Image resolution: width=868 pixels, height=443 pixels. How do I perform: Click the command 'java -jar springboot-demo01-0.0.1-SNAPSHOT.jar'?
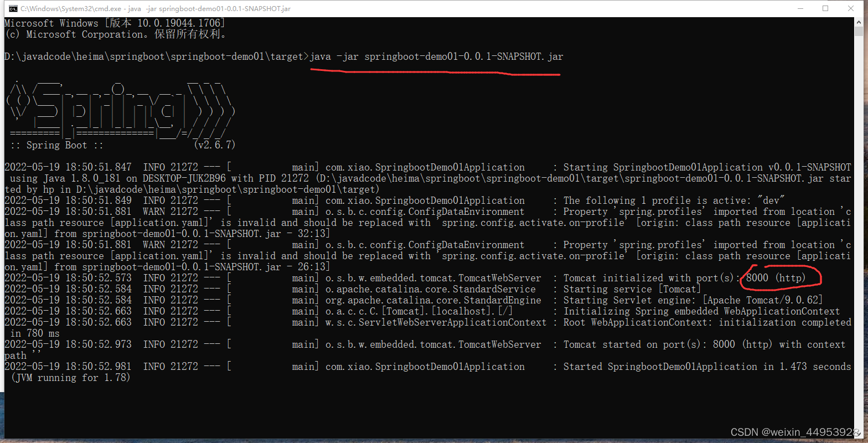click(436, 56)
